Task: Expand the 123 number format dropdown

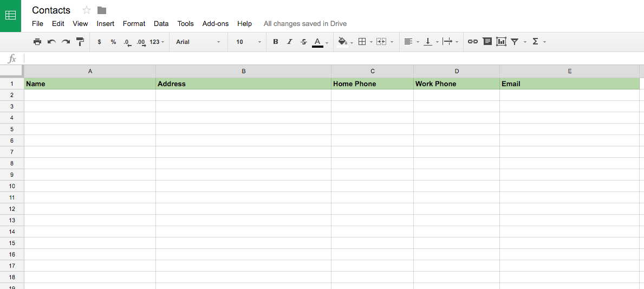Action: tap(157, 42)
